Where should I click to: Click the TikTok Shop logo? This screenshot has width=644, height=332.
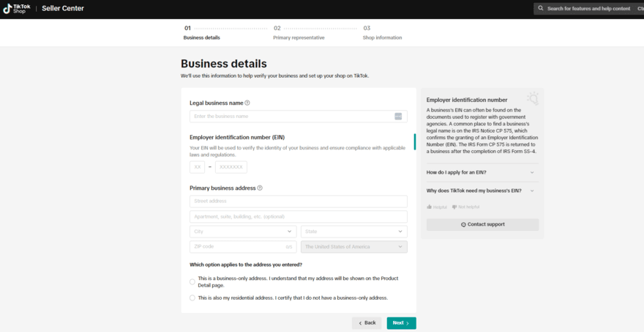pyautogui.click(x=17, y=9)
